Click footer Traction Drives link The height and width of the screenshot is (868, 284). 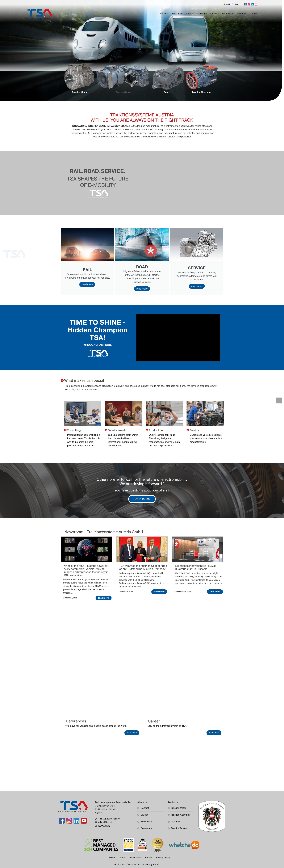pyautogui.click(x=179, y=828)
